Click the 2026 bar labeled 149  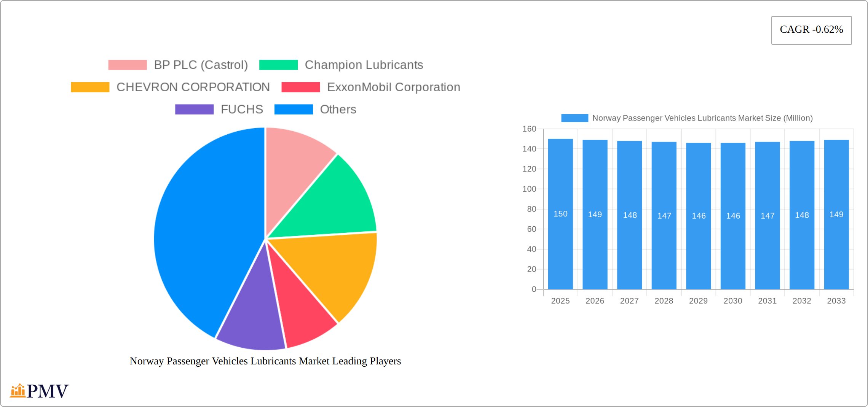tap(595, 215)
